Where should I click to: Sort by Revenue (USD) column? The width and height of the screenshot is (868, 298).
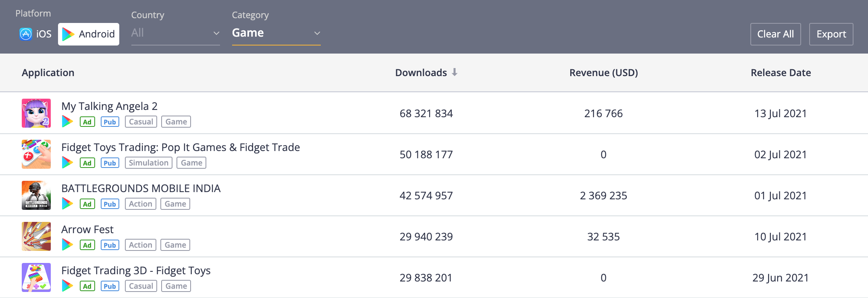point(603,72)
